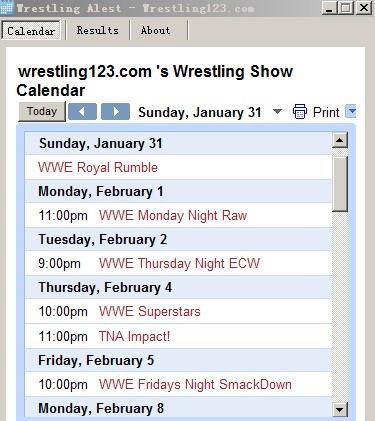The width and height of the screenshot is (375, 421).
Task: Jump to Today in the calendar
Action: point(42,111)
